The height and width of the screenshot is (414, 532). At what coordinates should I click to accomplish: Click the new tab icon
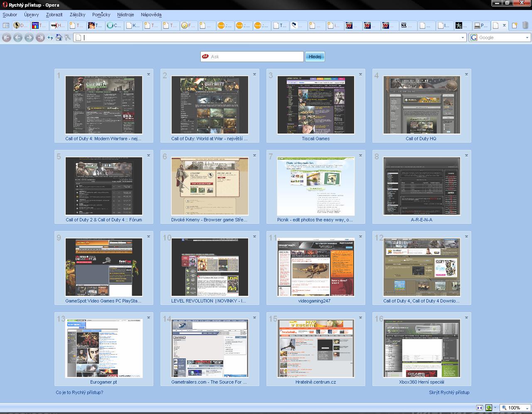pyautogui.click(x=515, y=25)
